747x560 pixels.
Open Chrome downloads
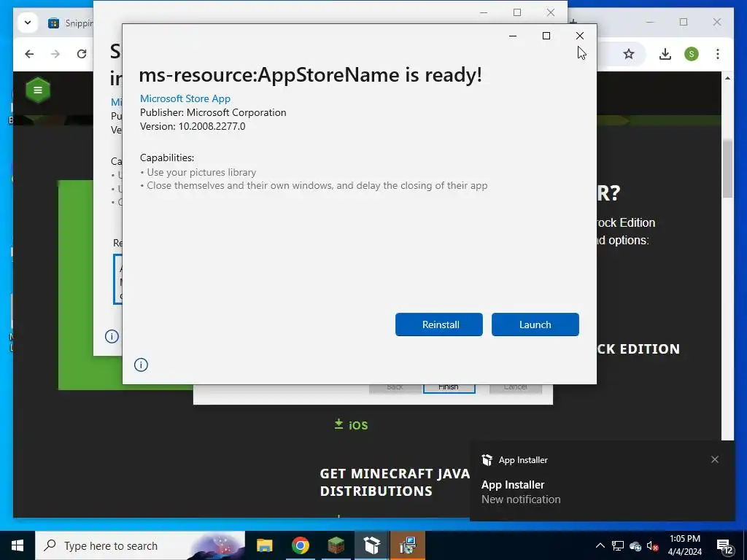[x=665, y=54]
